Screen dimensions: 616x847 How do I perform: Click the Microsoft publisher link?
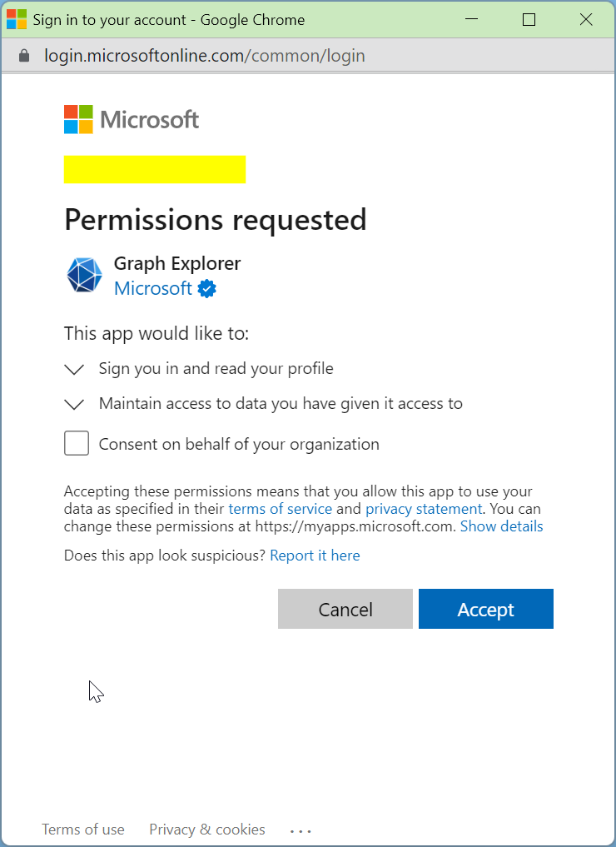[153, 288]
